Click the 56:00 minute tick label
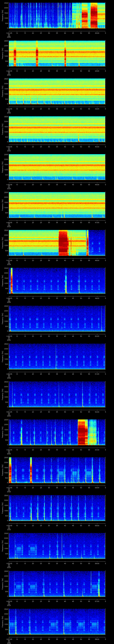 tap(97, 563)
